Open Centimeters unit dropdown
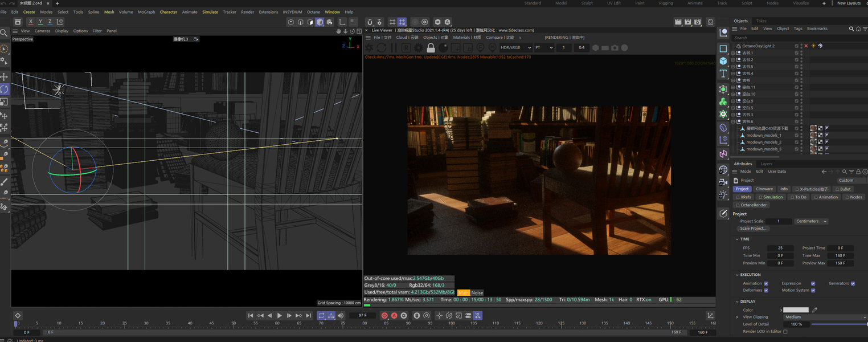The height and width of the screenshot is (342, 868). [x=812, y=221]
